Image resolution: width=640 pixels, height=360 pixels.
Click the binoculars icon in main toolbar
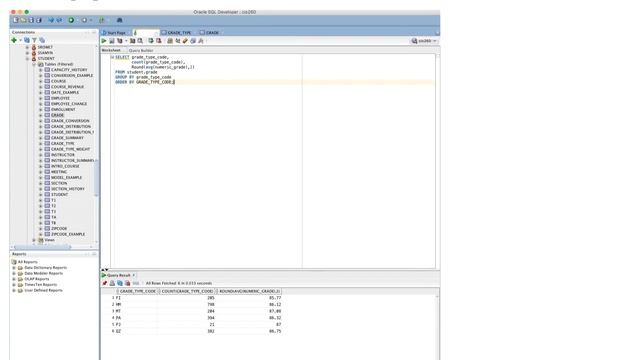coord(120,20)
